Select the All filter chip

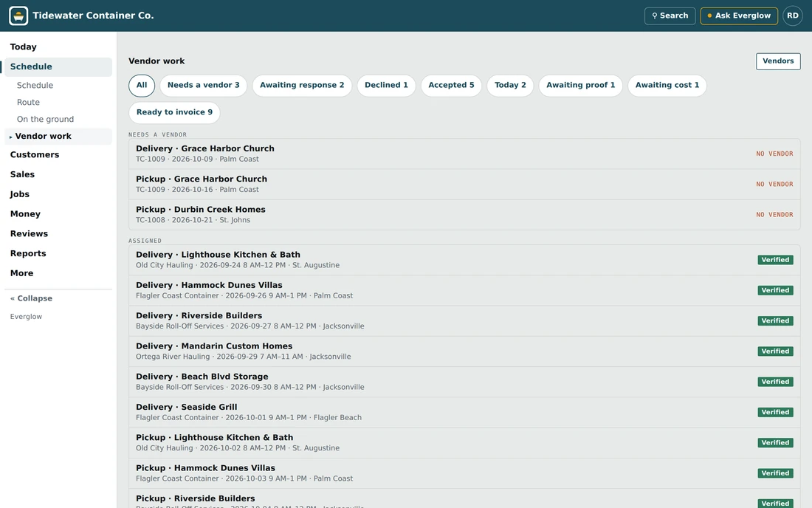142,86
